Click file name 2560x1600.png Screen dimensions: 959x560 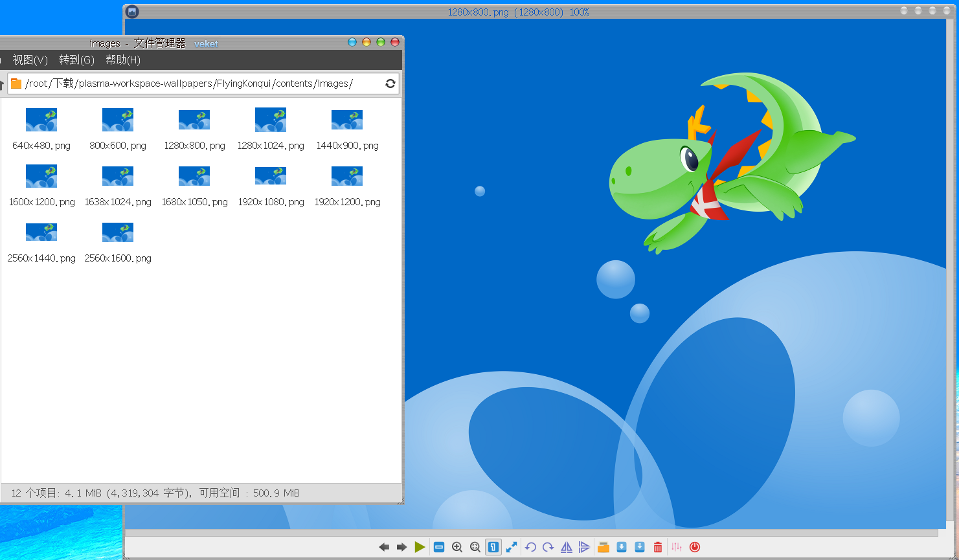click(x=118, y=258)
